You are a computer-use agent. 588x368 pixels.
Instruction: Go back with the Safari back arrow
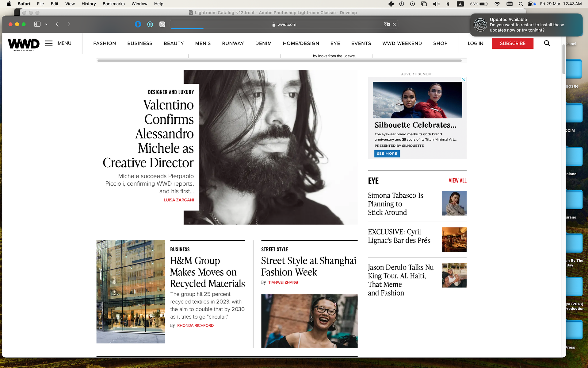[x=57, y=24]
